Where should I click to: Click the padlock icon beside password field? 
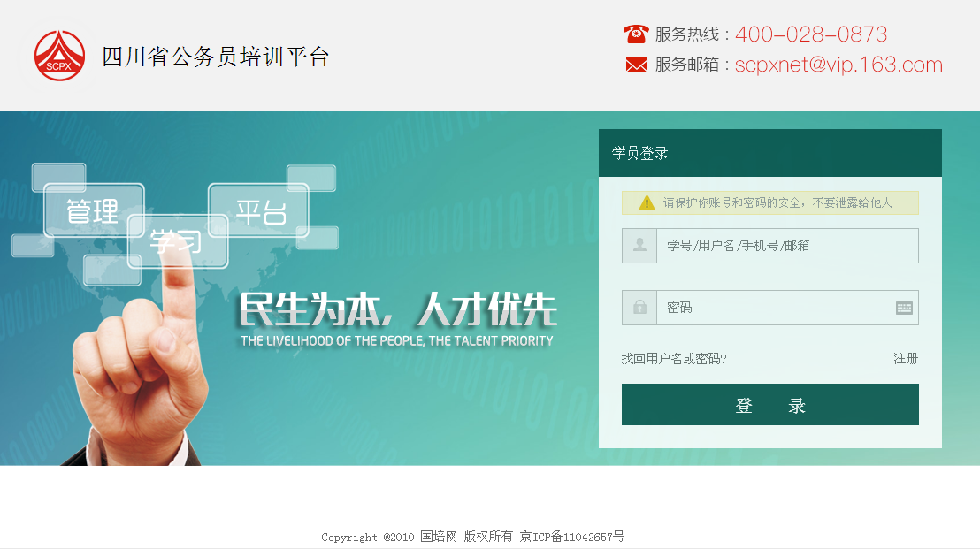(639, 308)
